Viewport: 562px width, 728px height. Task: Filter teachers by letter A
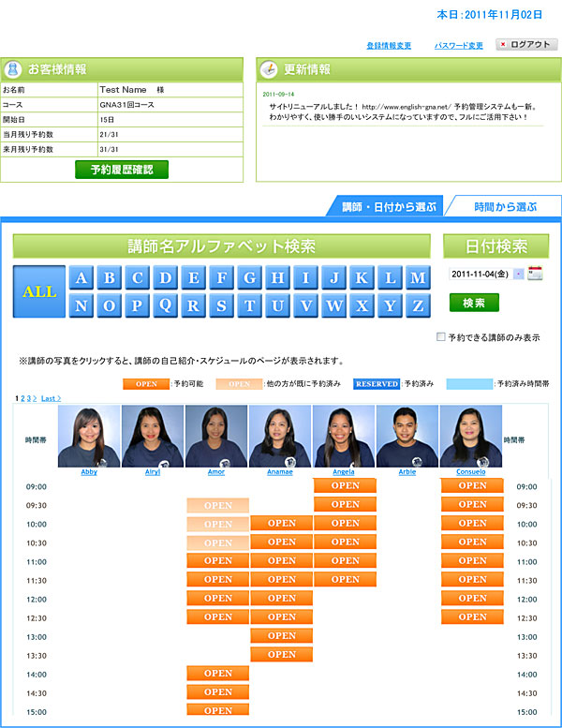tap(81, 277)
